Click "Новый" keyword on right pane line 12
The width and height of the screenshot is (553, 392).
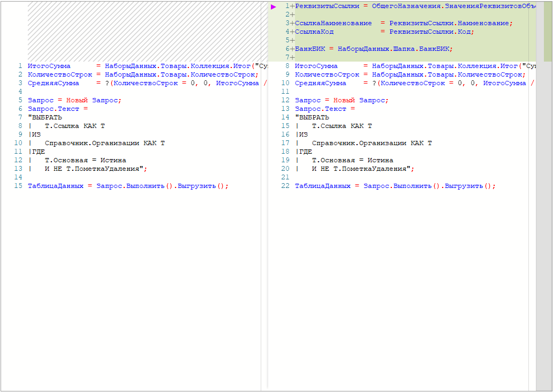point(344,101)
